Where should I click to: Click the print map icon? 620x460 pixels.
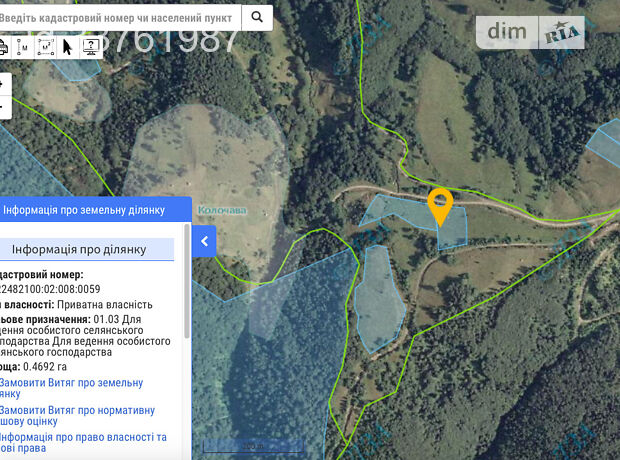click(3, 46)
